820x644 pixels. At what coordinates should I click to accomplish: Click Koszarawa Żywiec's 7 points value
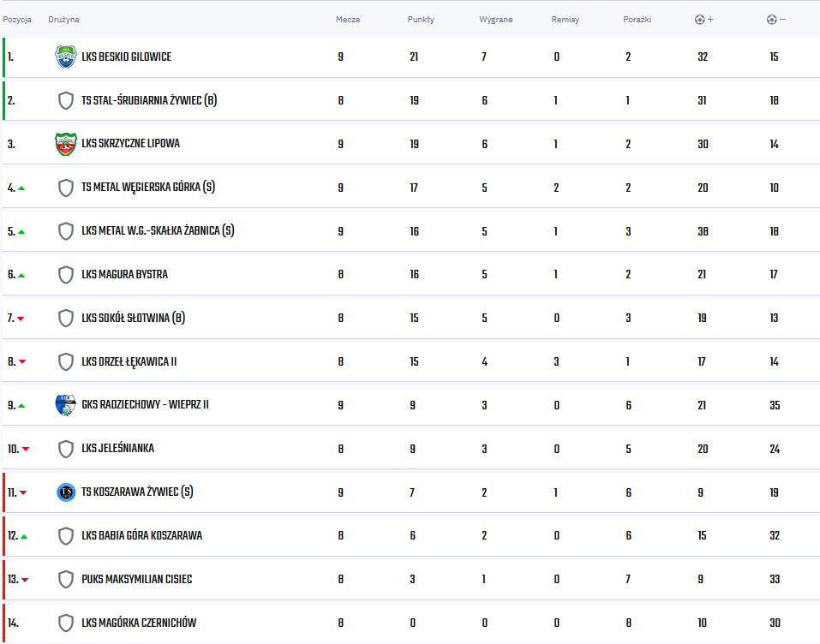(x=412, y=493)
